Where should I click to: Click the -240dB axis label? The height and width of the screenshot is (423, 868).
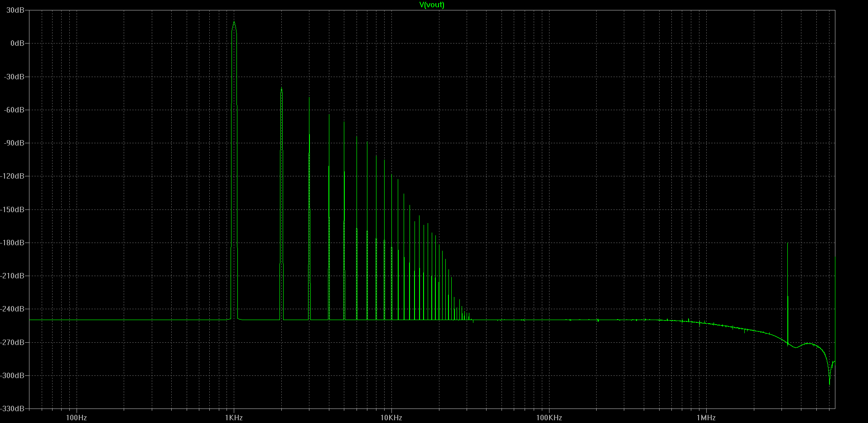coord(13,309)
